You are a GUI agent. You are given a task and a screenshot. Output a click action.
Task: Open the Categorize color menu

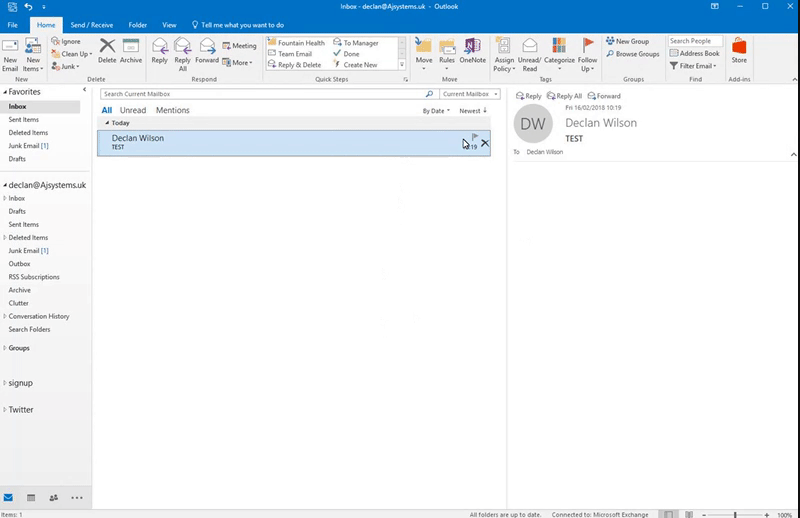pos(559,54)
